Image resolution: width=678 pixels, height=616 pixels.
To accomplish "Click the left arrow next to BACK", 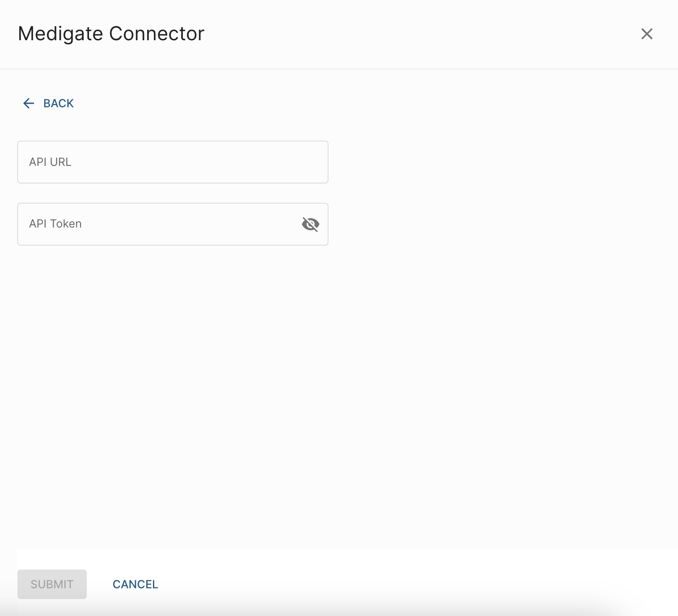I will [28, 103].
